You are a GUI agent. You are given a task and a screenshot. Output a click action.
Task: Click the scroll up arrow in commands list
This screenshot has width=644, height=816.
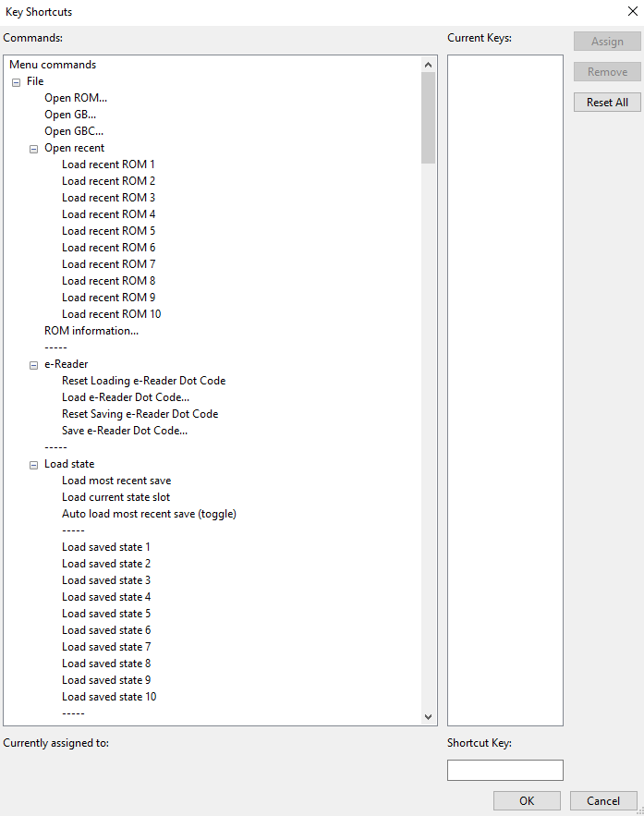tap(428, 65)
